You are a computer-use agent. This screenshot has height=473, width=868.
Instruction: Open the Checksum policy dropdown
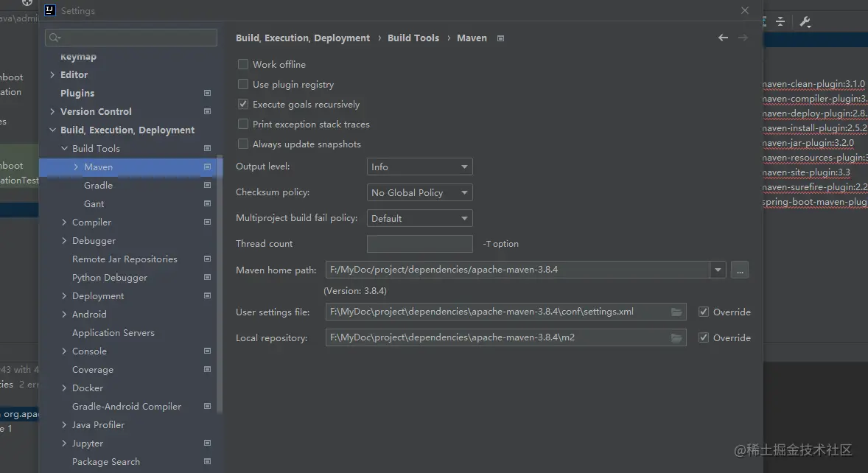[x=419, y=192]
